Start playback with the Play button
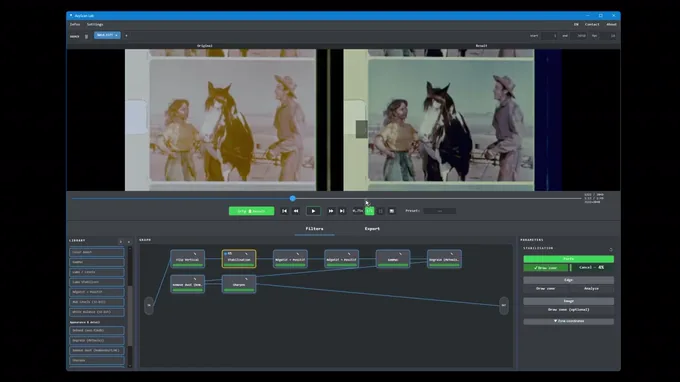Screen dimensions: 680x382 coord(313,211)
